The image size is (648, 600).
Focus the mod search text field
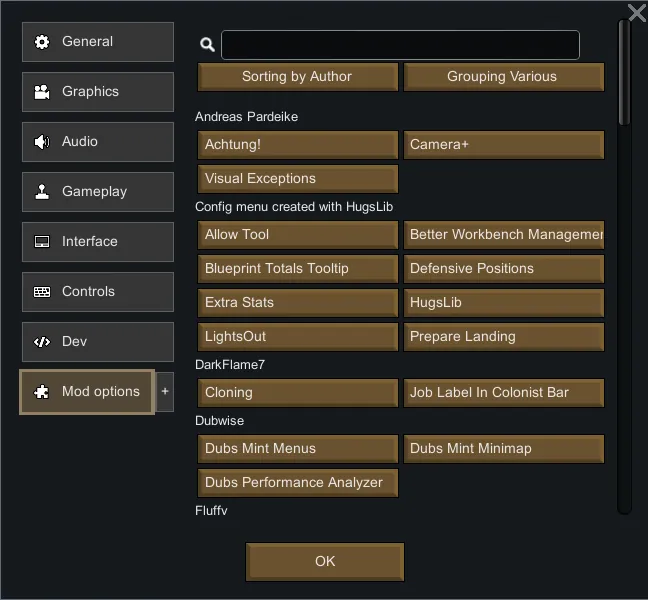pos(400,45)
